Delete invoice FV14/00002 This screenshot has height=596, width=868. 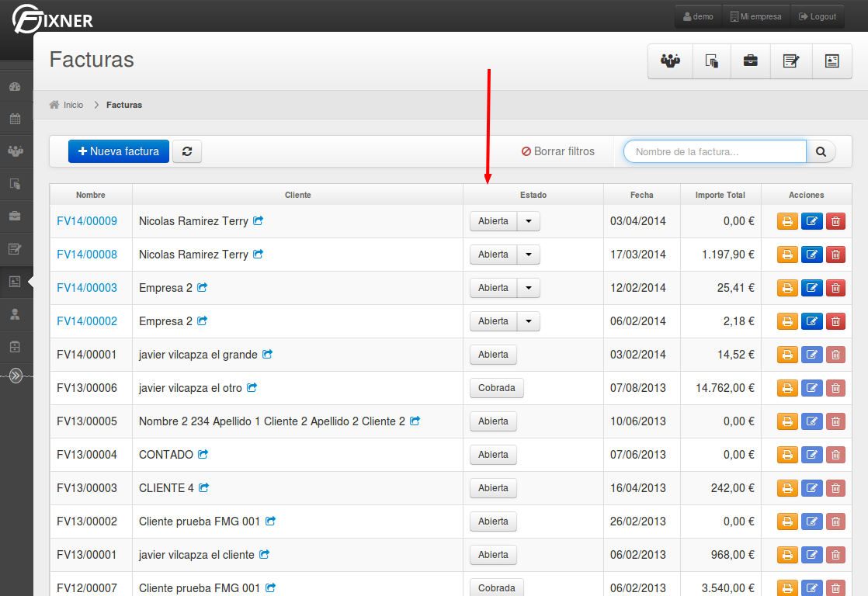pos(836,321)
